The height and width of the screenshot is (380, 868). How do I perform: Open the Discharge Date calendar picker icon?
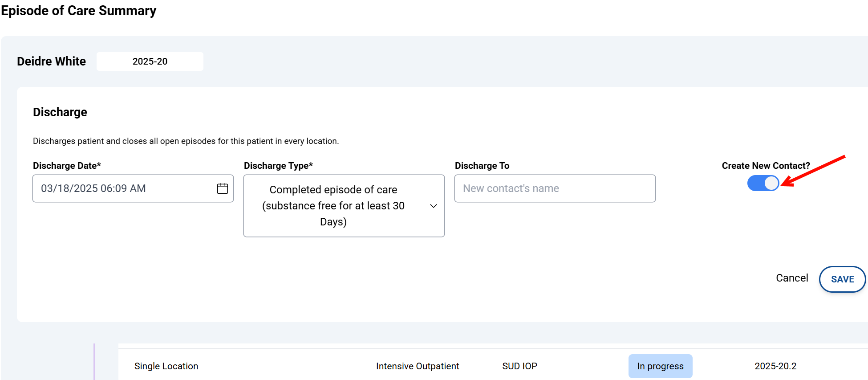click(223, 188)
